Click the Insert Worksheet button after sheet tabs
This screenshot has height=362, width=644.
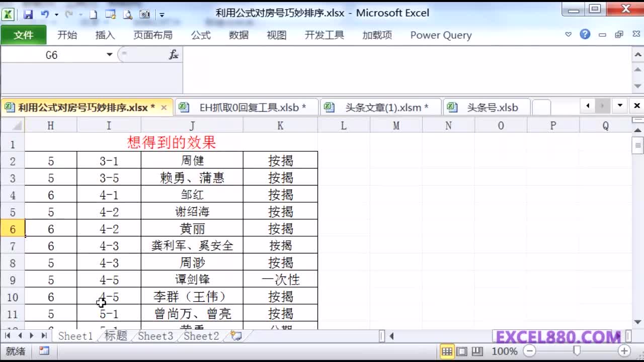tap(234, 337)
